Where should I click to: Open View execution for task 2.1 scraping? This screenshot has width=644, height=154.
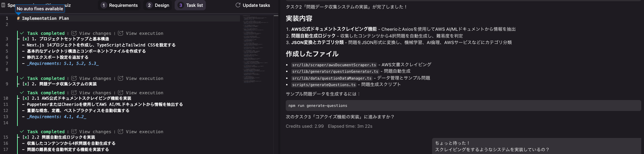141,93
